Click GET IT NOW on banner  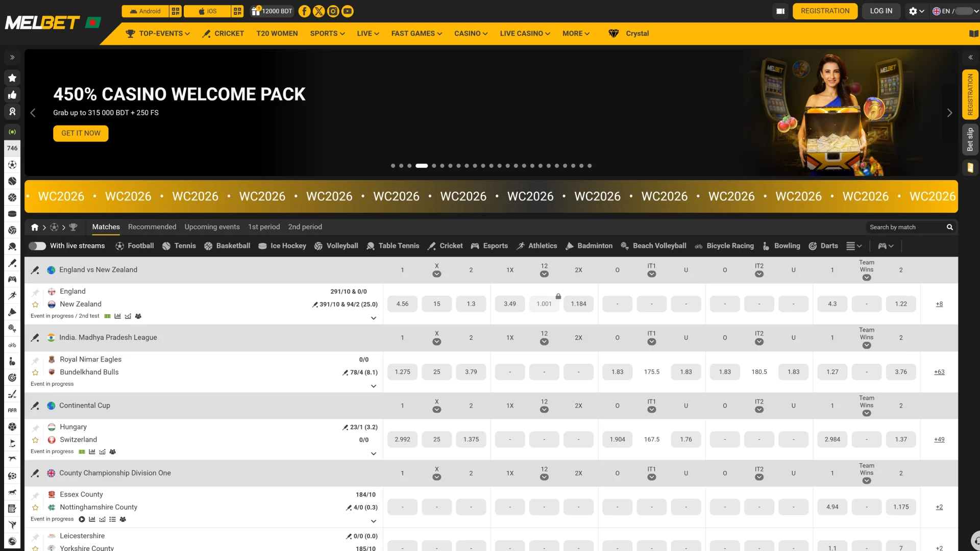pyautogui.click(x=81, y=134)
